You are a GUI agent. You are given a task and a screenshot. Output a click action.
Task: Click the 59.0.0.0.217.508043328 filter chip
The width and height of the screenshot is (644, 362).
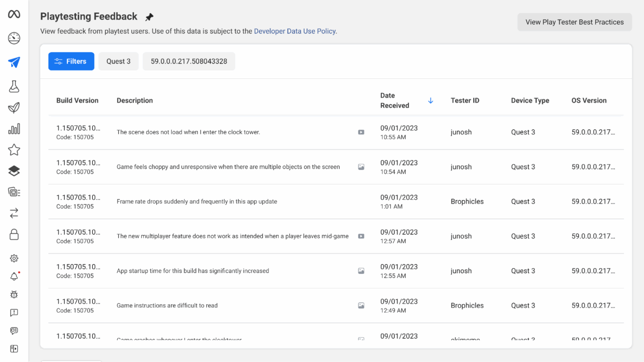click(189, 61)
